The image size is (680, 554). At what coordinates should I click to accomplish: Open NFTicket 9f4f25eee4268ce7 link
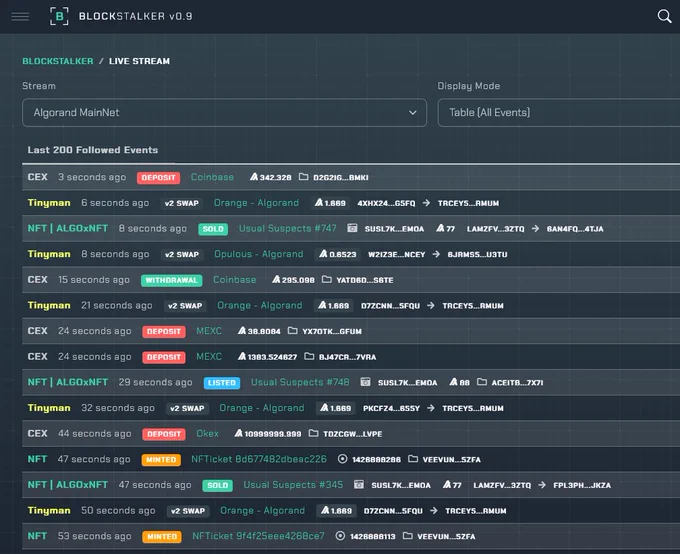pos(258,536)
